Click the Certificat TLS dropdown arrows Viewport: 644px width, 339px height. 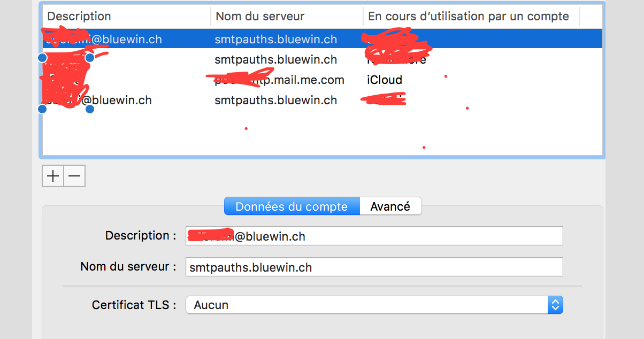[555, 305]
